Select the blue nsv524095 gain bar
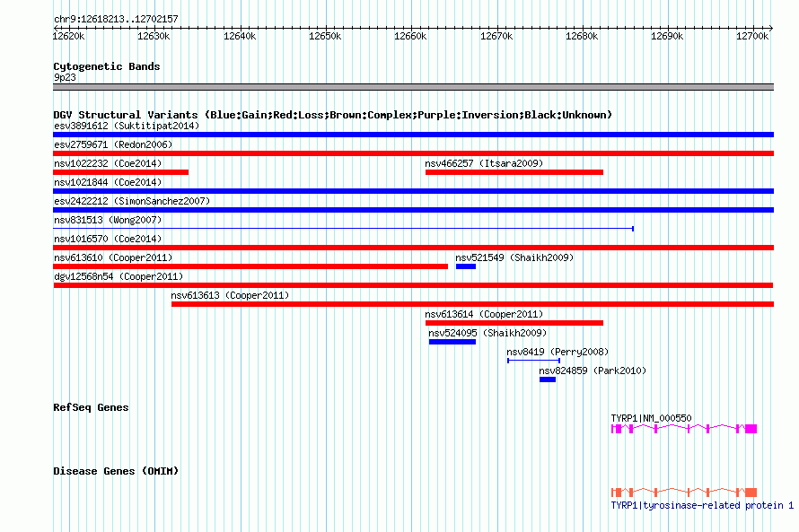Screen dimensions: 799x532 (452, 342)
